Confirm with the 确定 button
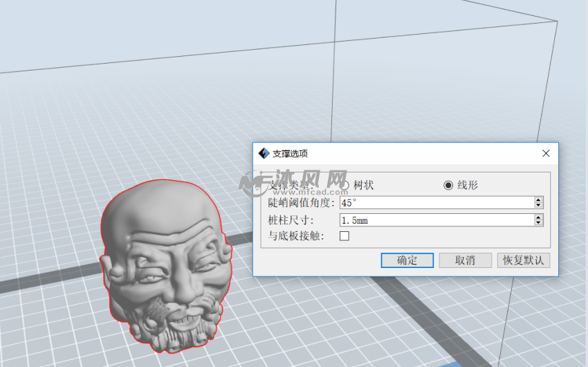This screenshot has height=367, width=588. [407, 260]
